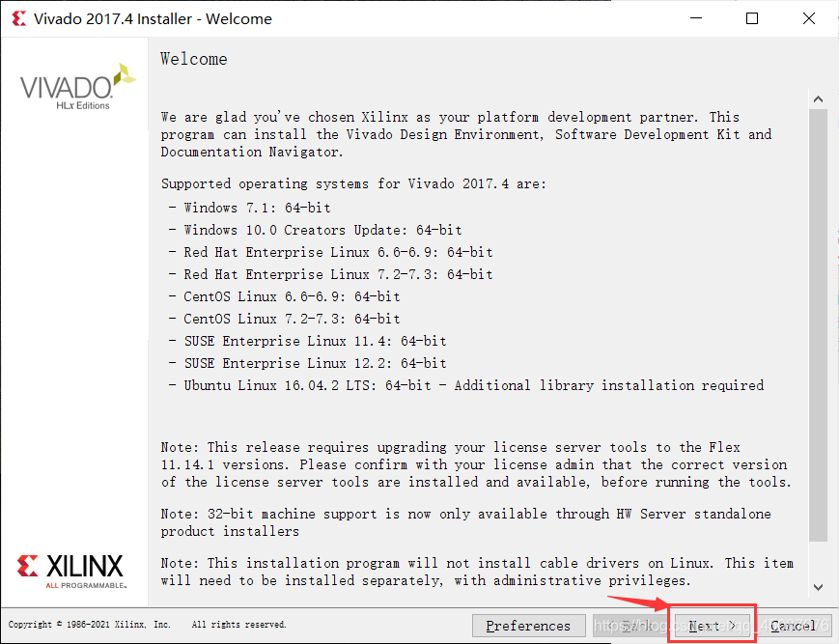Go Back to previous step
This screenshot has width=839, height=644.
[x=629, y=626]
